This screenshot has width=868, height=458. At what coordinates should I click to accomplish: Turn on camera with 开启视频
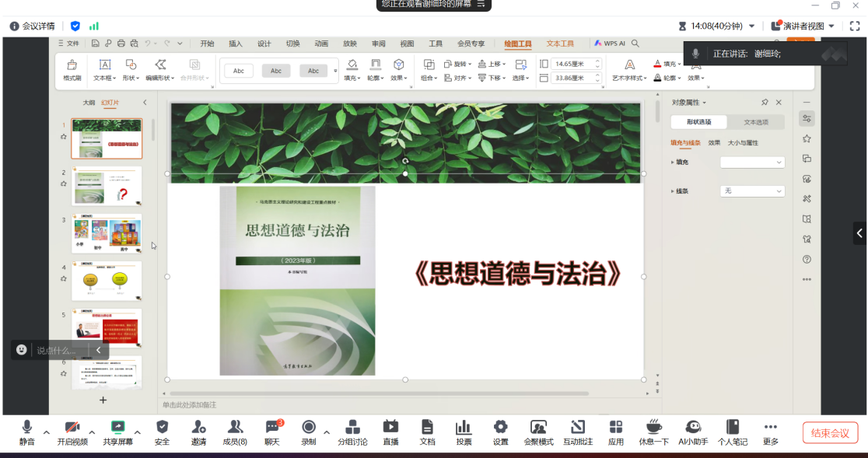72,432
